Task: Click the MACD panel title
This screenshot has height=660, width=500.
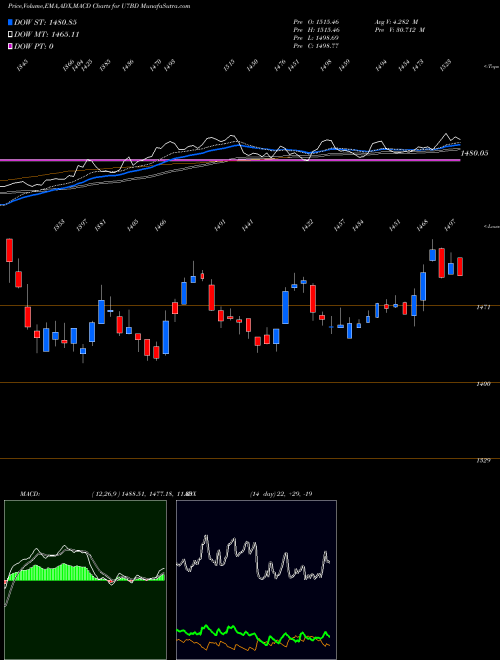Action: click(x=30, y=494)
